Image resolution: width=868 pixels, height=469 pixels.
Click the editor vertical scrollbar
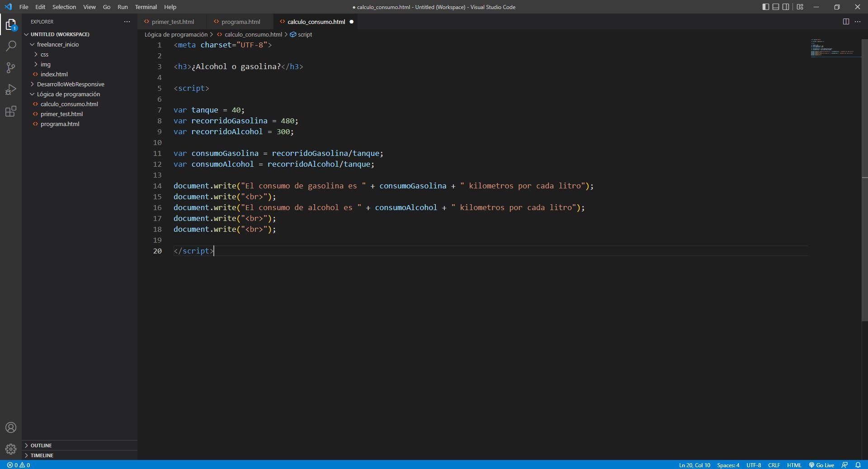(x=865, y=180)
